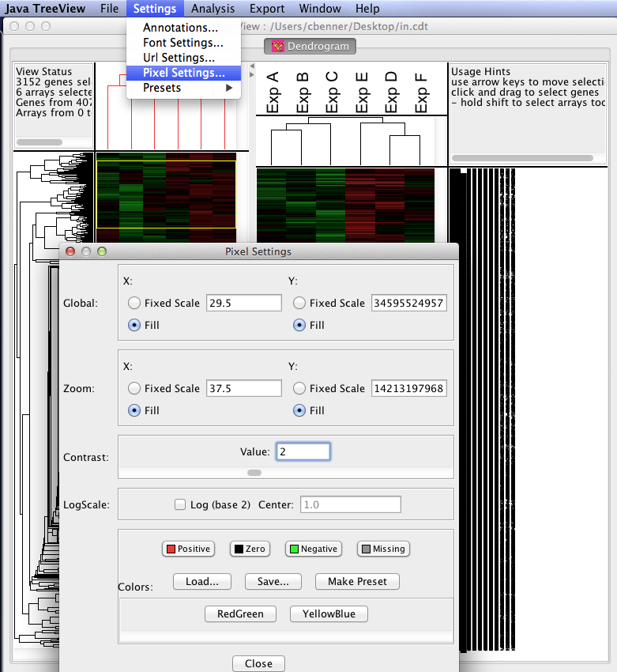Choose Font Settings... menu entry
Screen dimensions: 617x672
click(183, 43)
